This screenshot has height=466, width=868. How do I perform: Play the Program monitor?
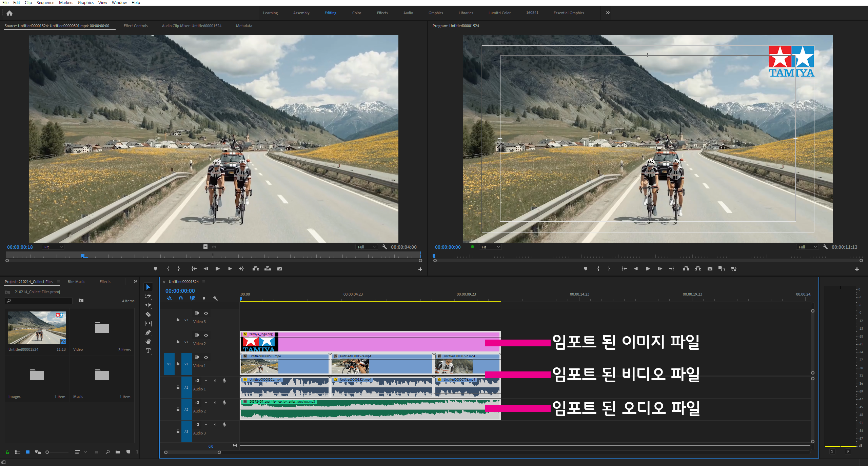648,269
